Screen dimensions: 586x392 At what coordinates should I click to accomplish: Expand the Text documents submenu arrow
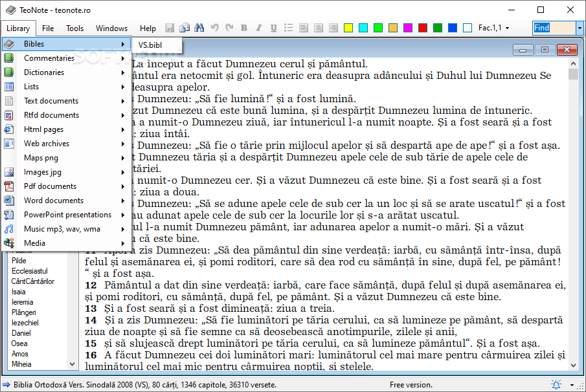pyautogui.click(x=122, y=101)
